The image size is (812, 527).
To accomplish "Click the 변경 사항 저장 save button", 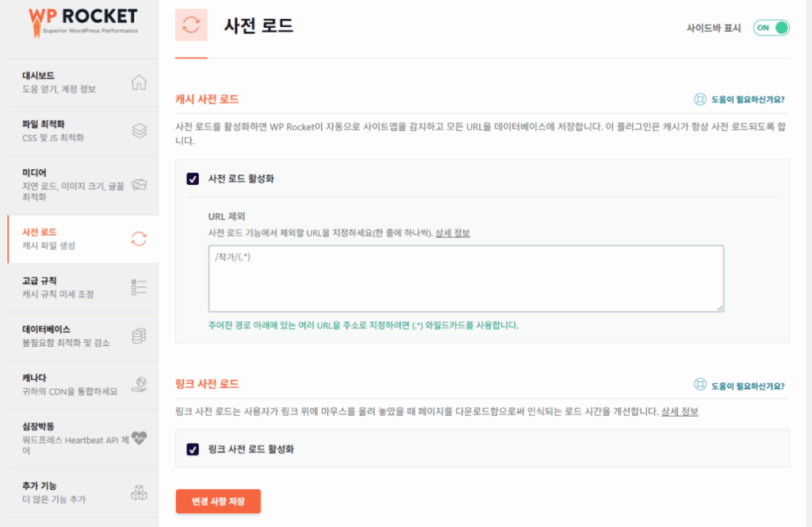I will coord(218,501).
